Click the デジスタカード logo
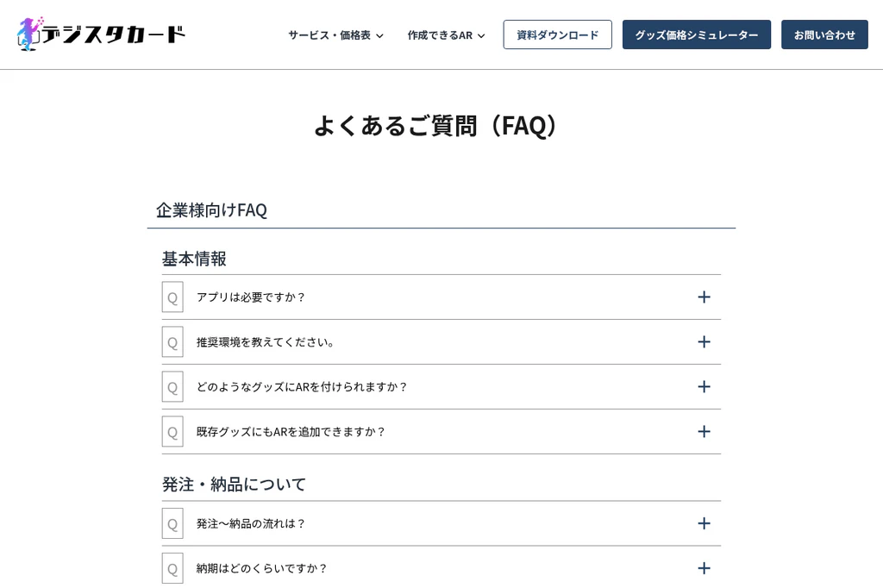883x588 pixels. coord(102,34)
